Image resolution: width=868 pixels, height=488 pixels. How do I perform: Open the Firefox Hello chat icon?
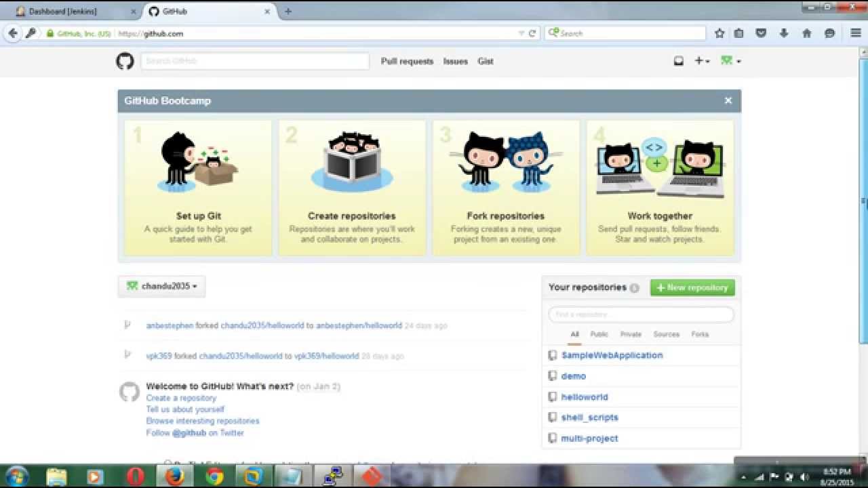click(829, 33)
